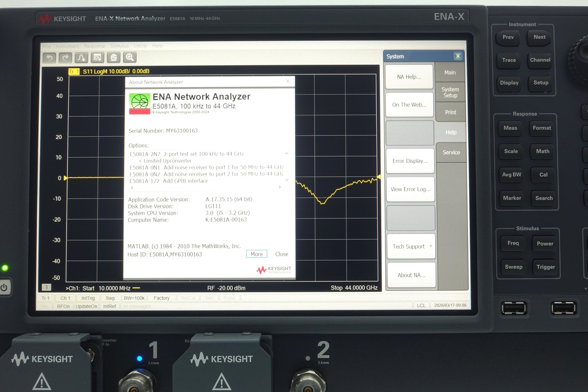Click the S11 LogM trace title
588x392 pixels.
click(116, 71)
